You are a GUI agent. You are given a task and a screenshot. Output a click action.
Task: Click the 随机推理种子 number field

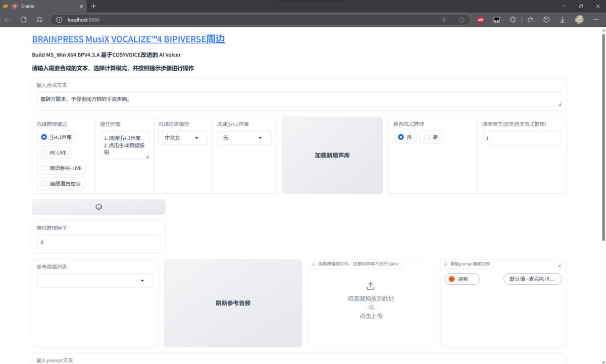click(x=98, y=242)
